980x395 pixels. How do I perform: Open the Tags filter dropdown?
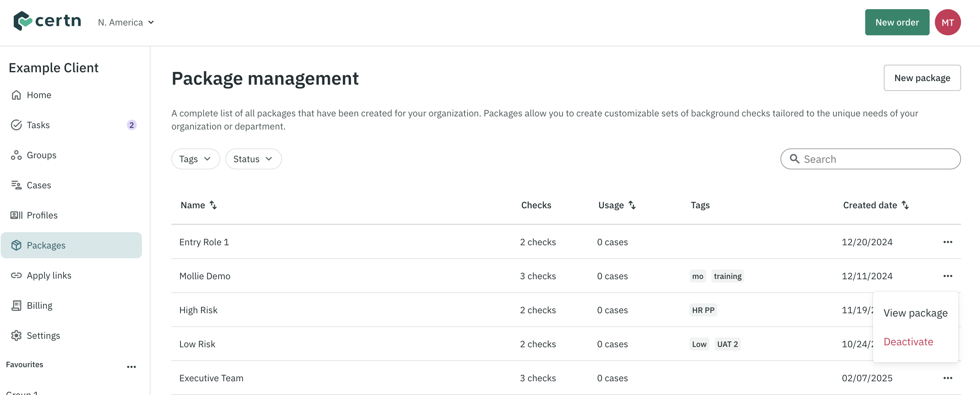coord(195,159)
